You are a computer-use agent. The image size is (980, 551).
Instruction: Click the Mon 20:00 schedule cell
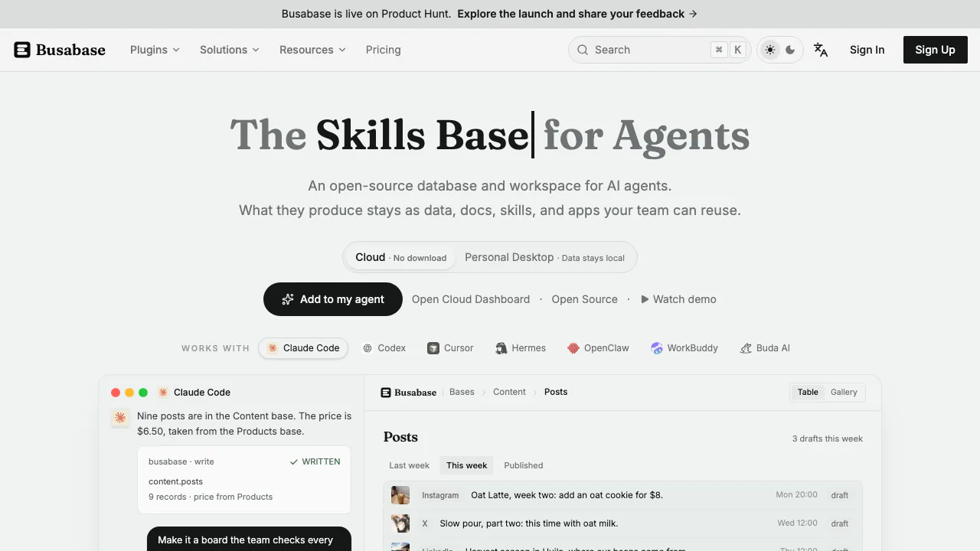797,495
